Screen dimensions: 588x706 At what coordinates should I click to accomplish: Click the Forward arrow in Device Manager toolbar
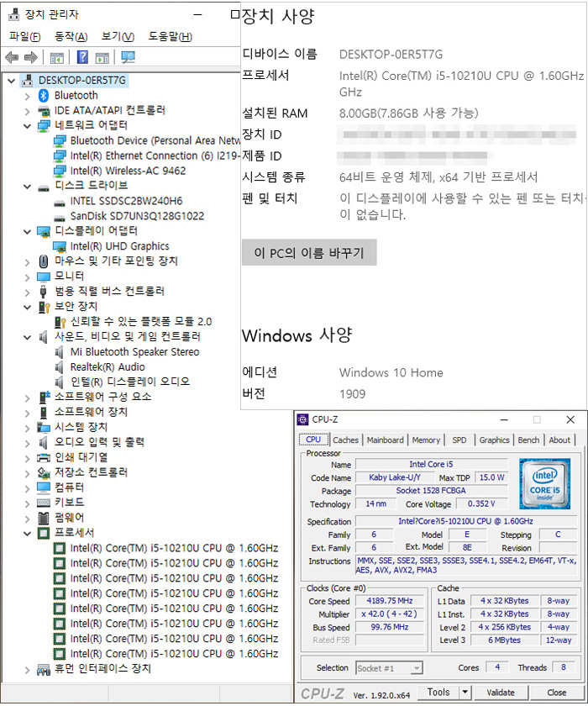(x=30, y=58)
